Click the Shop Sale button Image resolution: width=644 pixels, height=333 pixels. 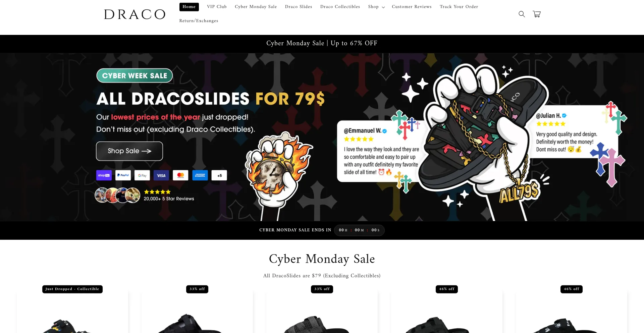point(129,151)
